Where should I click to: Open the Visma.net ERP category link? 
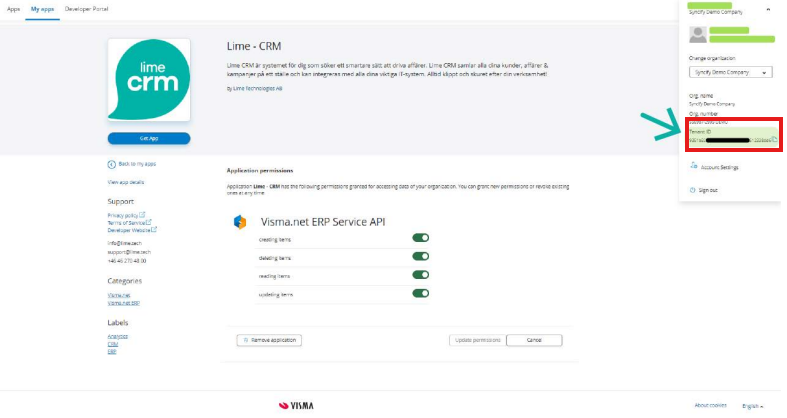click(x=123, y=303)
